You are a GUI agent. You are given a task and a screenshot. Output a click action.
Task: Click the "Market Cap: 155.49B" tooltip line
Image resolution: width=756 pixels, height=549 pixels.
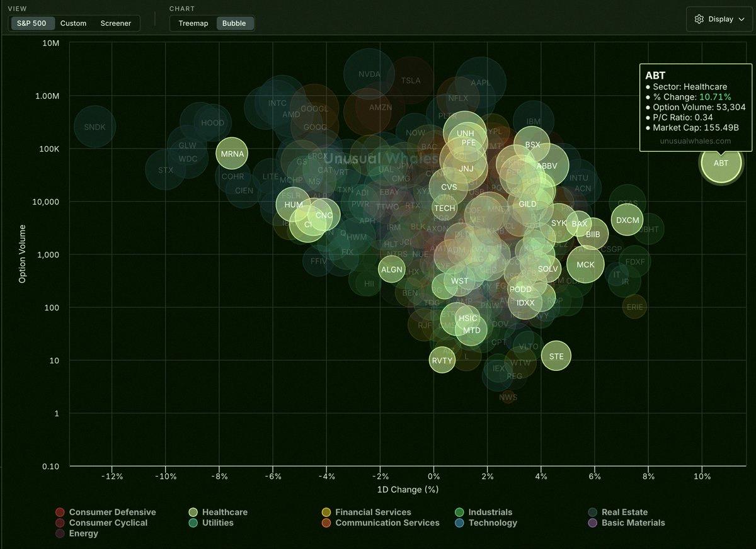tap(692, 128)
